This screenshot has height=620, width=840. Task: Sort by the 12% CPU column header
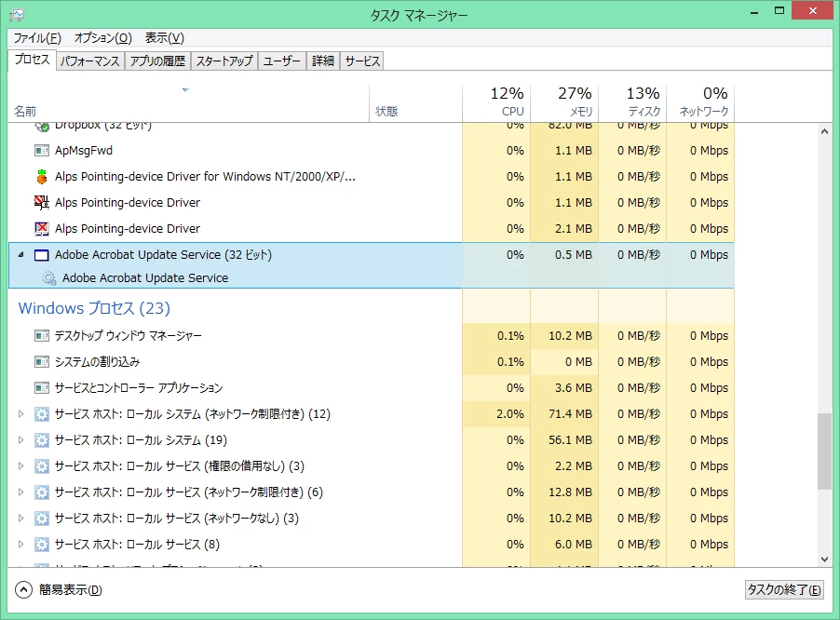click(496, 103)
